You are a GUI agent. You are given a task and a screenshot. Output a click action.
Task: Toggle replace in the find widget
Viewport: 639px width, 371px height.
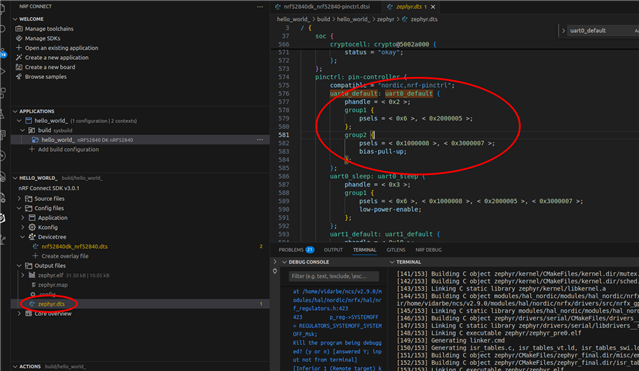pyautogui.click(x=563, y=31)
